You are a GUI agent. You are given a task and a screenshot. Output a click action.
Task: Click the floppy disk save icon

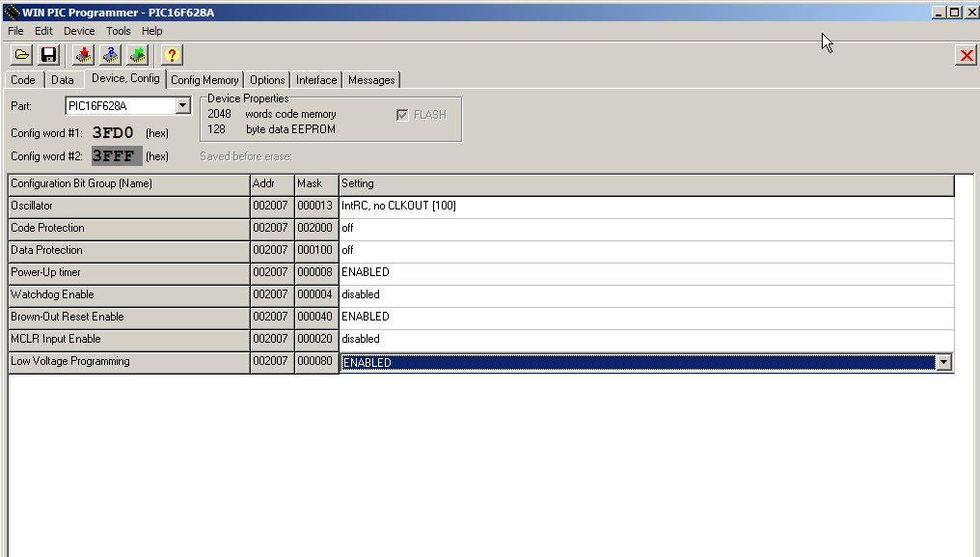coord(48,55)
